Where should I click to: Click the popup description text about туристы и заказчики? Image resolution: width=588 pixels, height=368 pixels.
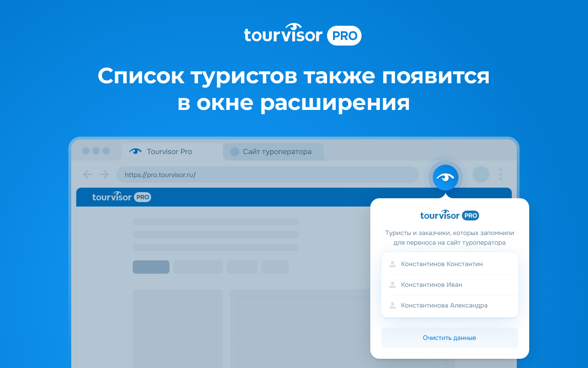450,238
